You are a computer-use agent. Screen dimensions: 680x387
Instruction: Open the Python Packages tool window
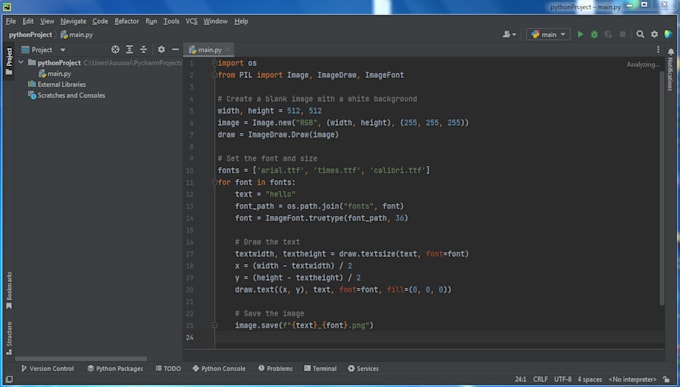tap(115, 369)
